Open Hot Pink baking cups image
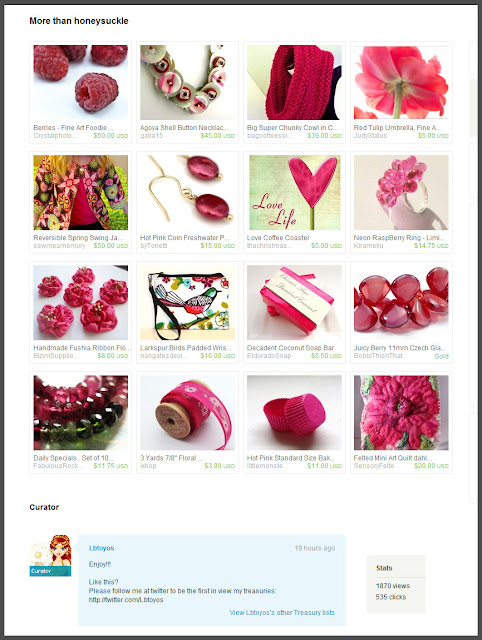482x640 pixels. tap(294, 413)
